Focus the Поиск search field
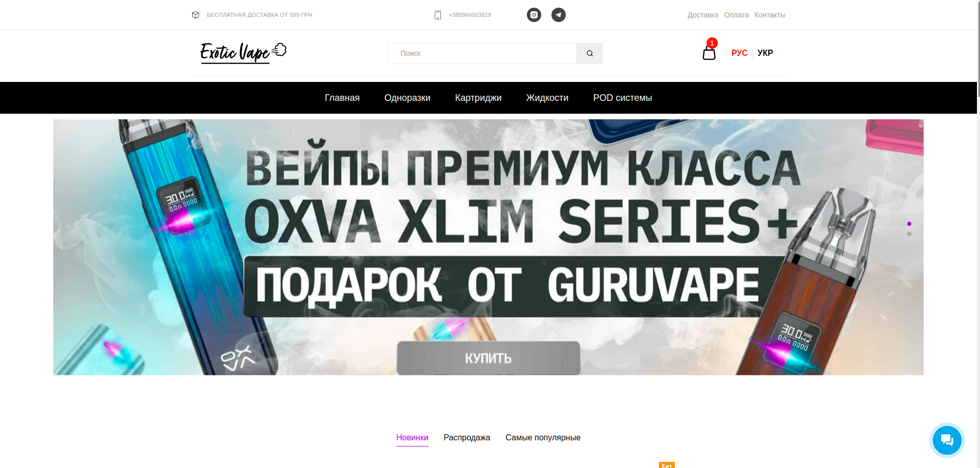The image size is (980, 468). pyautogui.click(x=482, y=53)
